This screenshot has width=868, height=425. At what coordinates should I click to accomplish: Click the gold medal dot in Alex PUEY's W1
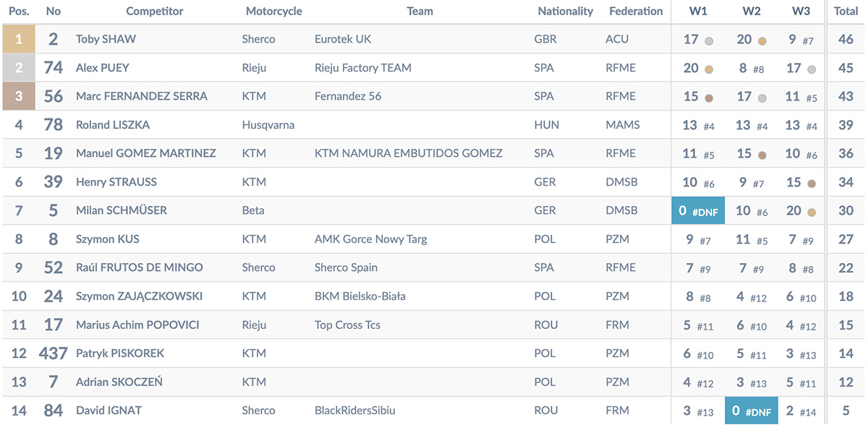(709, 70)
